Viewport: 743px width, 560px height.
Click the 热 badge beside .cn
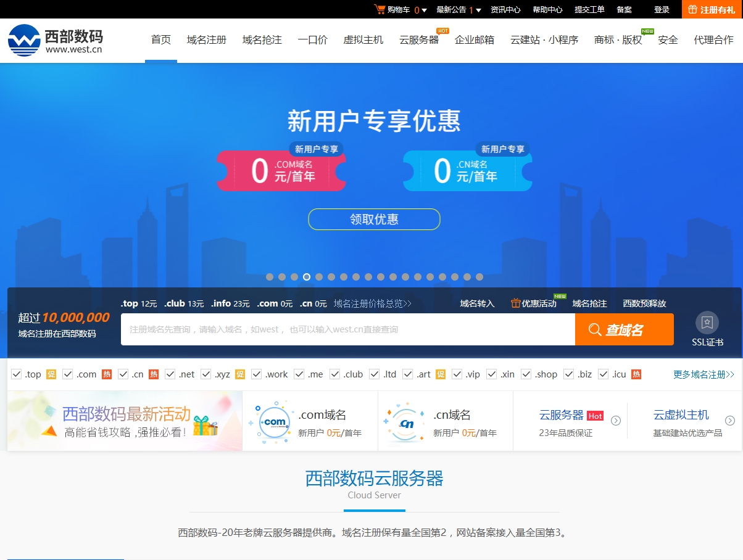pyautogui.click(x=154, y=374)
